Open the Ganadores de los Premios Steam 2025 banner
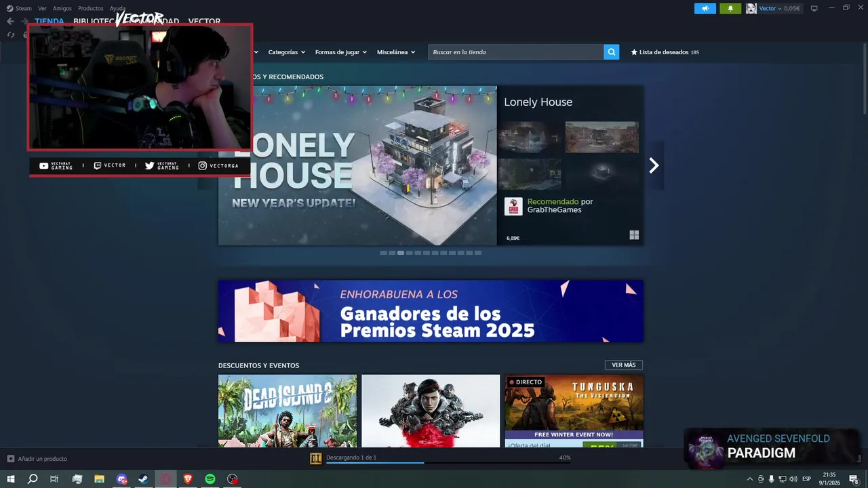The image size is (868, 488). [431, 311]
